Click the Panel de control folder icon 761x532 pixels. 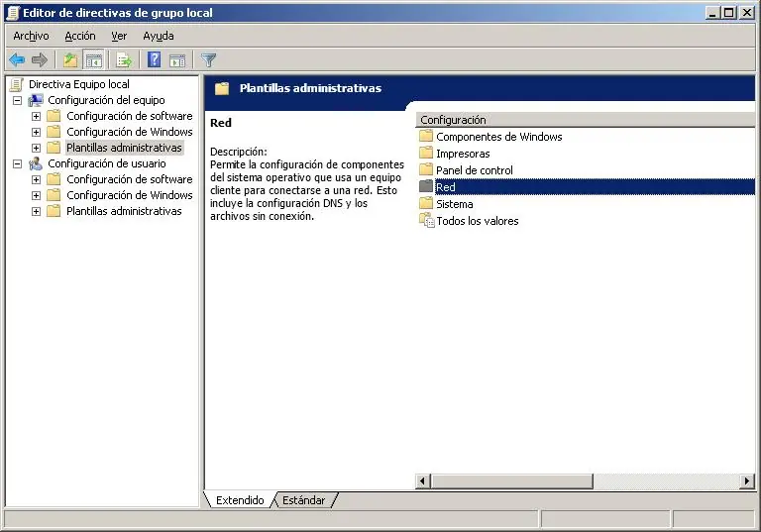[x=426, y=169]
